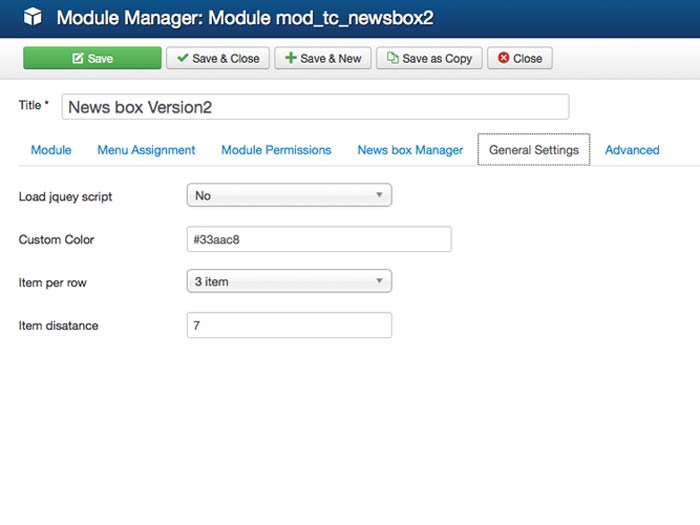
Task: Click the red X icon on Close
Action: pyautogui.click(x=503, y=58)
